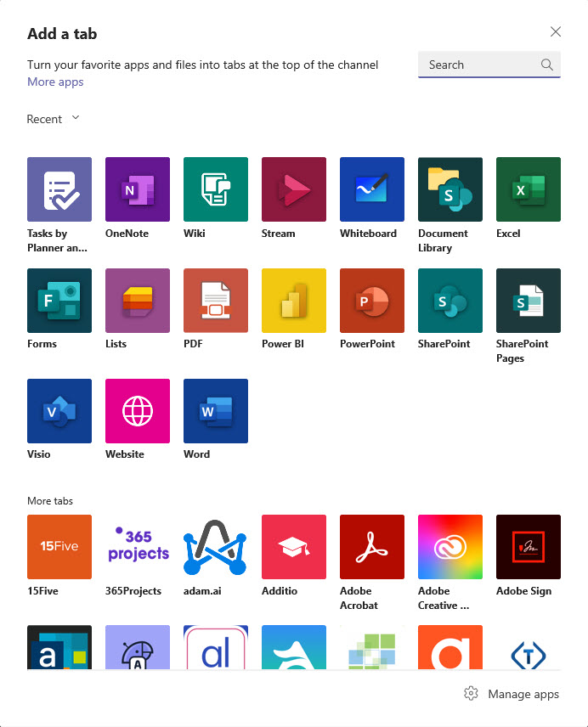This screenshot has width=588, height=727.
Task: Click the Manage apps button
Action: (x=512, y=694)
